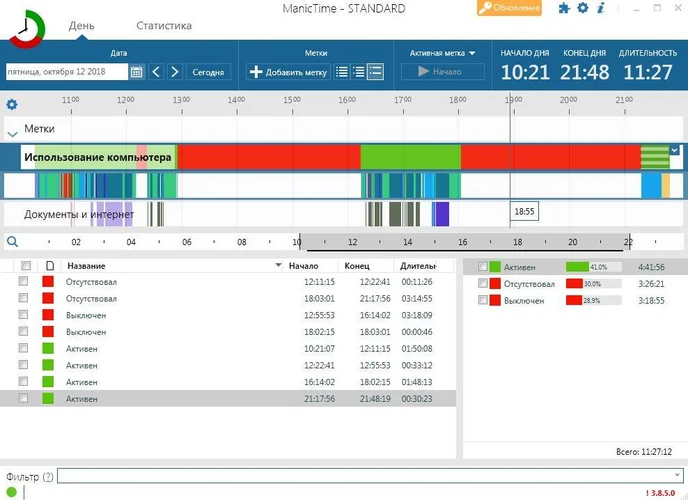688x500 pixels.
Task: Click the Документы и интернет timeline label
Action: [79, 214]
